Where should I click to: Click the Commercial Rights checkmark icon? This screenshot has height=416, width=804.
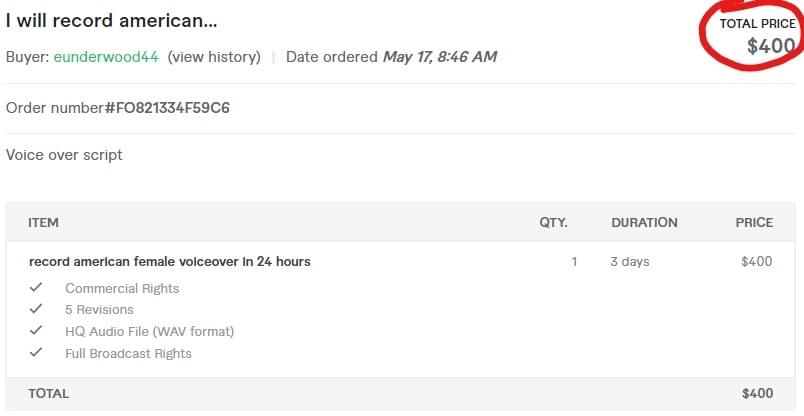36,288
